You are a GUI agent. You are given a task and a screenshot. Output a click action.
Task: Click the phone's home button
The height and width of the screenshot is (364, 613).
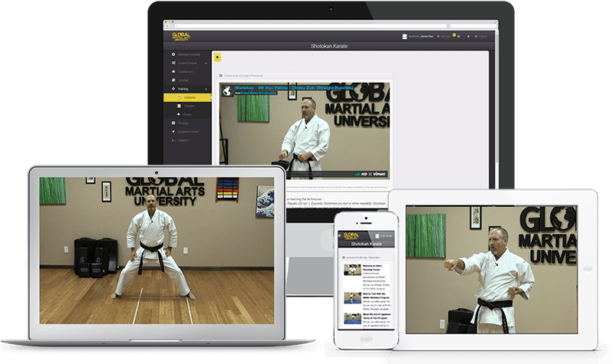point(366,339)
